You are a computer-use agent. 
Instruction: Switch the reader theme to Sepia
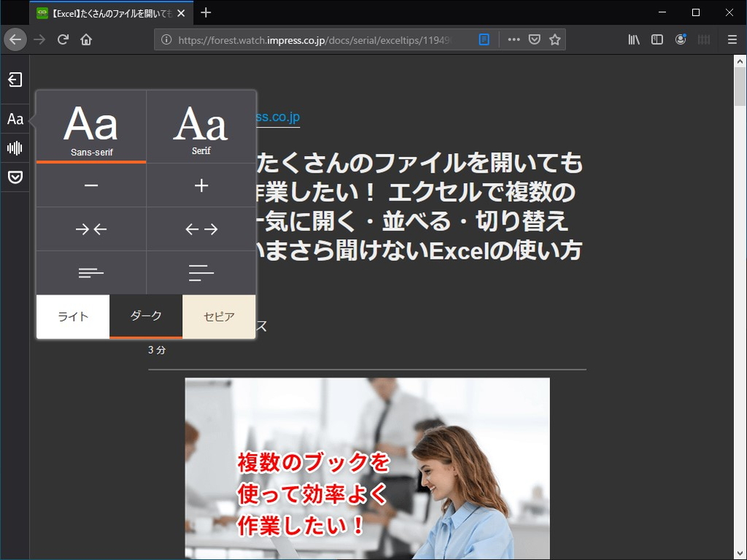coord(219,316)
